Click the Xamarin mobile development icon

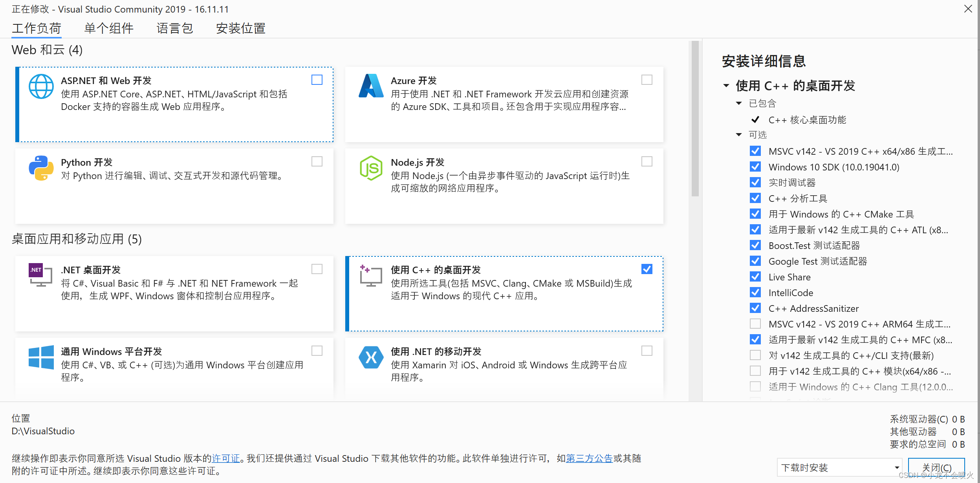[371, 357]
